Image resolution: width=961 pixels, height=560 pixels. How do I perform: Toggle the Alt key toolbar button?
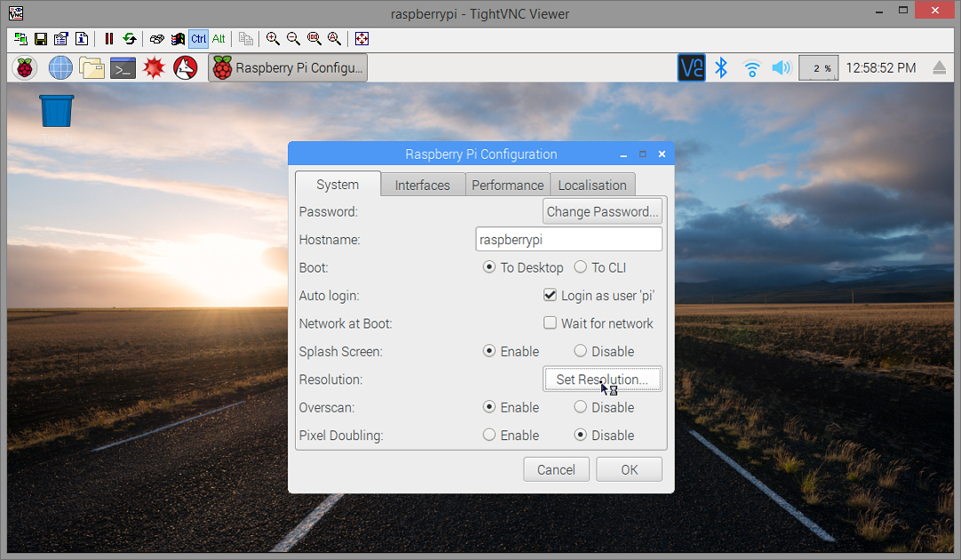(x=218, y=39)
